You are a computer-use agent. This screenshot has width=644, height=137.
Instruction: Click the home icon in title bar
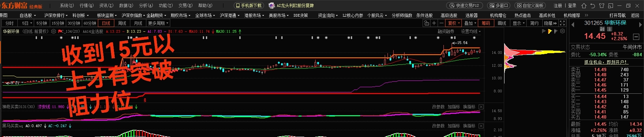tap(584, 6)
